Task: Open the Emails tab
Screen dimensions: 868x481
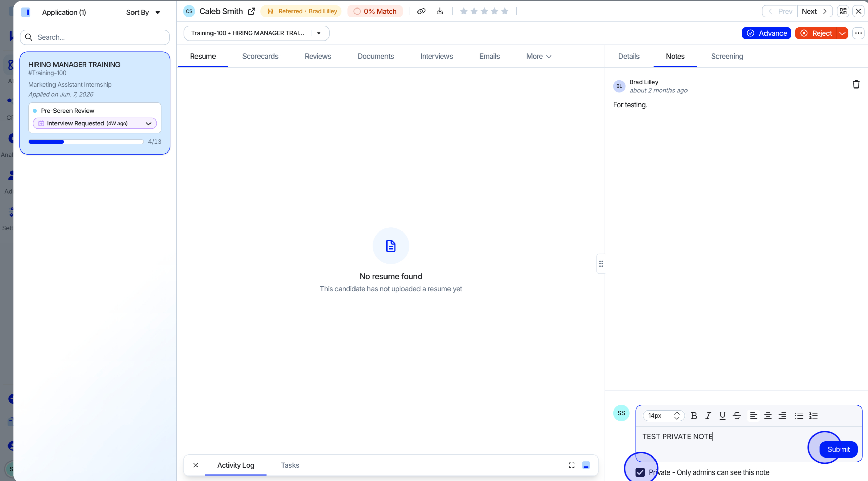Action: pos(489,56)
